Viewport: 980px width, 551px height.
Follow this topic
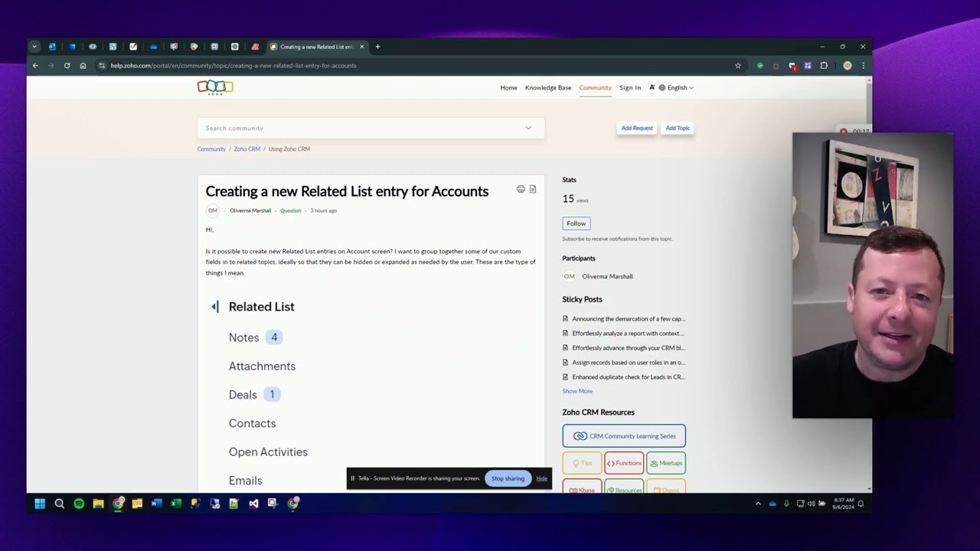(577, 223)
